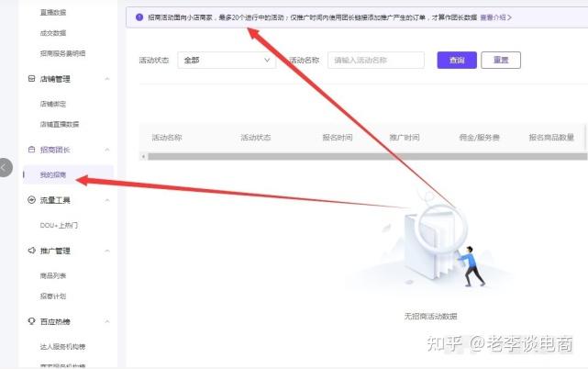Click the purple info icon in the notice banner
The height and width of the screenshot is (369, 588).
(139, 17)
